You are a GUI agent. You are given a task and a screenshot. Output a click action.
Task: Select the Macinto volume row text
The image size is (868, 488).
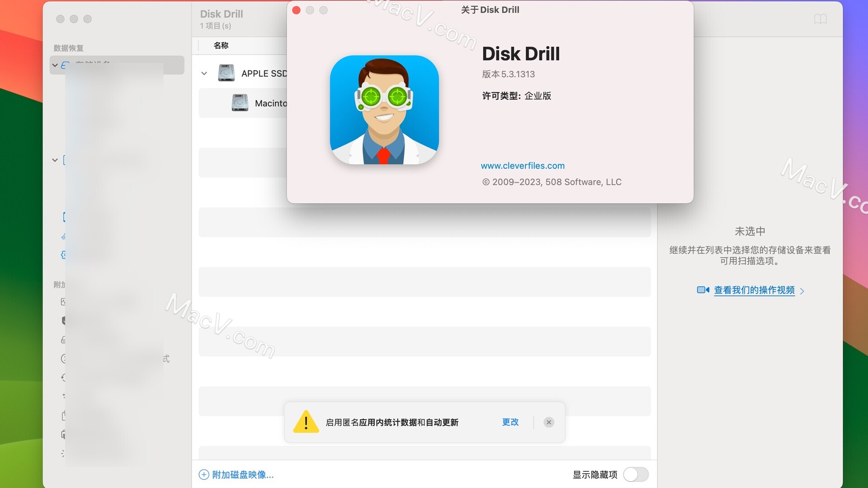click(271, 103)
